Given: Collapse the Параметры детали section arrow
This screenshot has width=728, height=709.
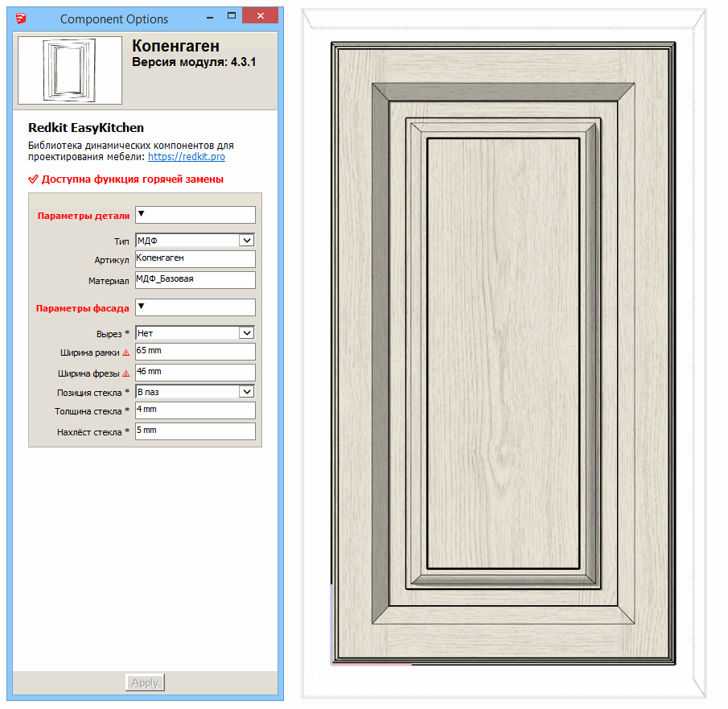Looking at the screenshot, I should tap(141, 214).
